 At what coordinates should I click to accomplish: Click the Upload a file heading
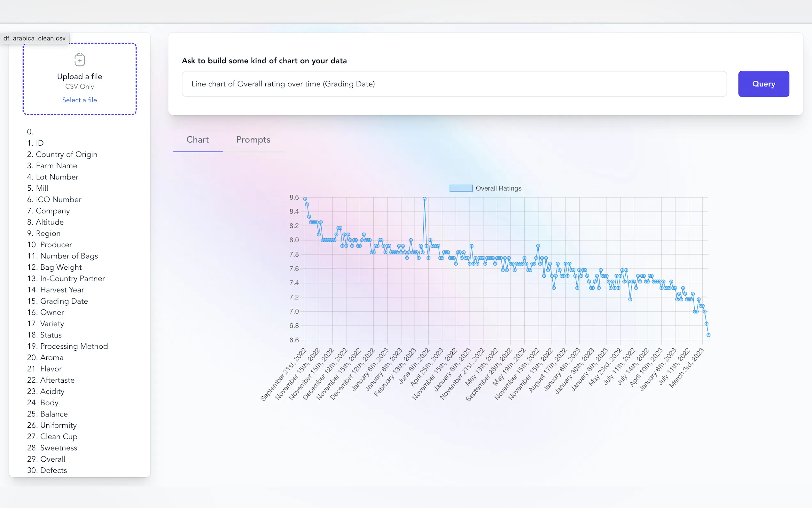pos(80,76)
